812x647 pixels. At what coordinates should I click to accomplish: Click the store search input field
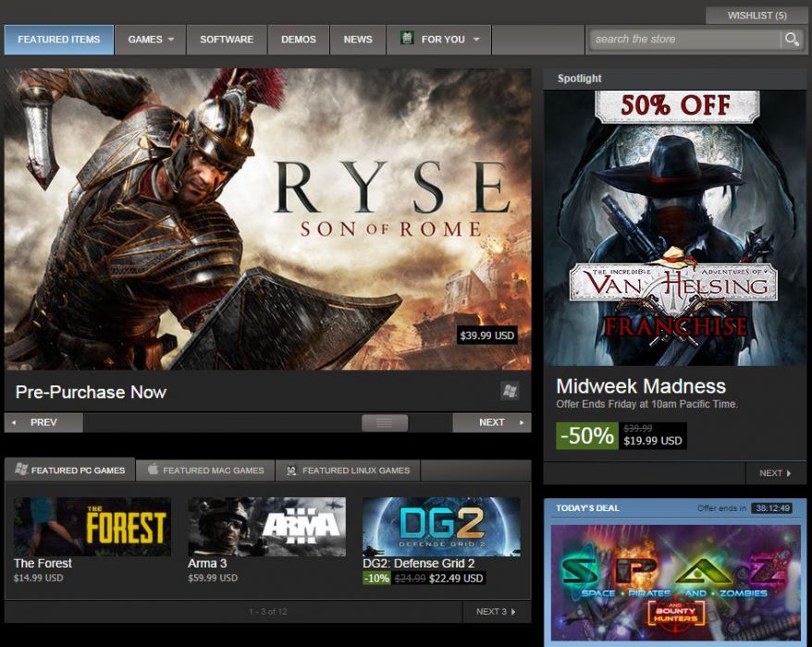(684, 40)
